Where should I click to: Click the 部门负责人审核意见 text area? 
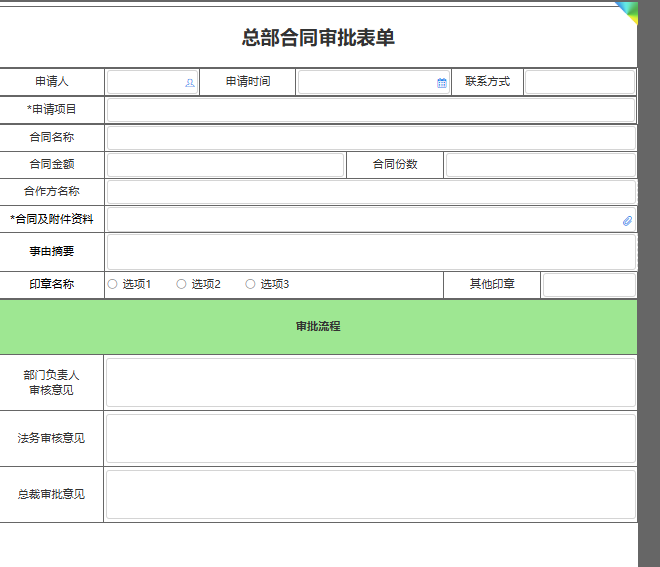[371, 383]
